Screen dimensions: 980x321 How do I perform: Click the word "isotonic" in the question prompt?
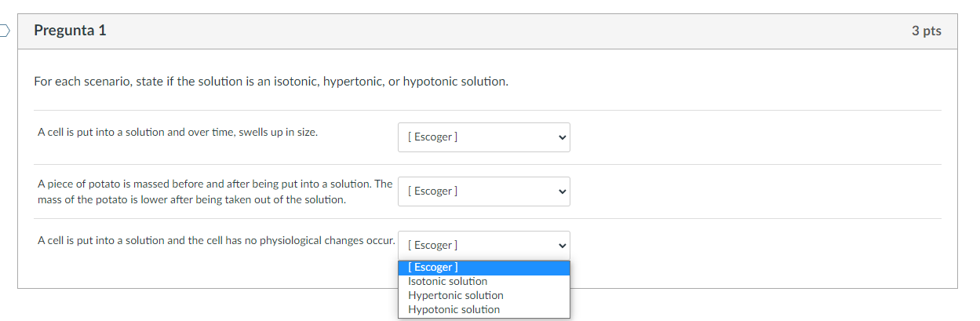pos(297,82)
